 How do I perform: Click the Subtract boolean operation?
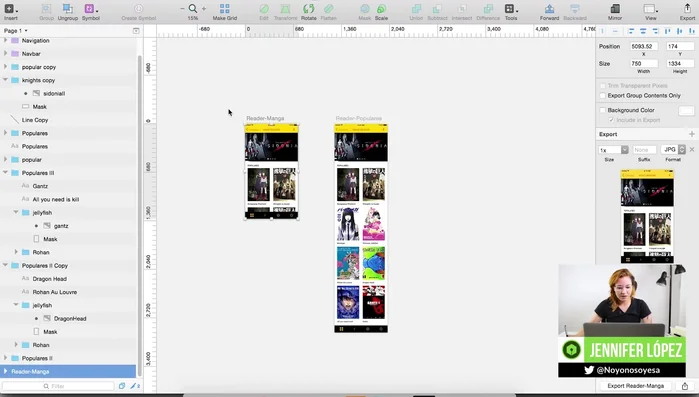(x=437, y=12)
